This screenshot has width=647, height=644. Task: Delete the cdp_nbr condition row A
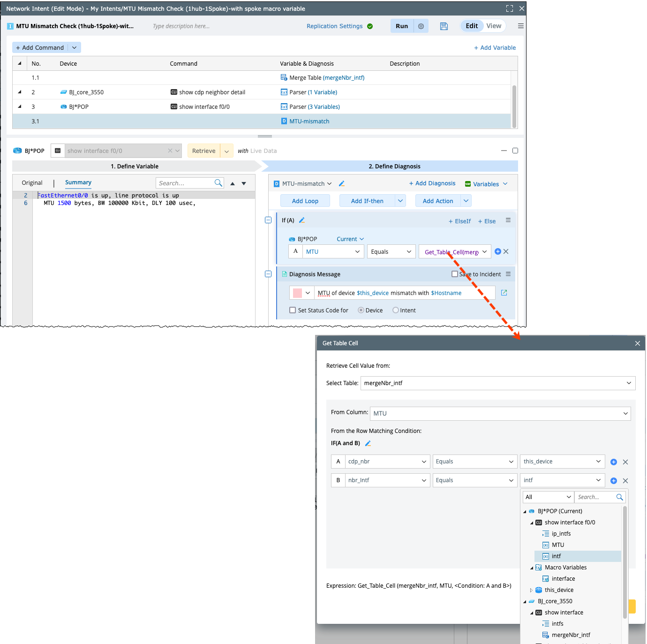[x=625, y=462]
